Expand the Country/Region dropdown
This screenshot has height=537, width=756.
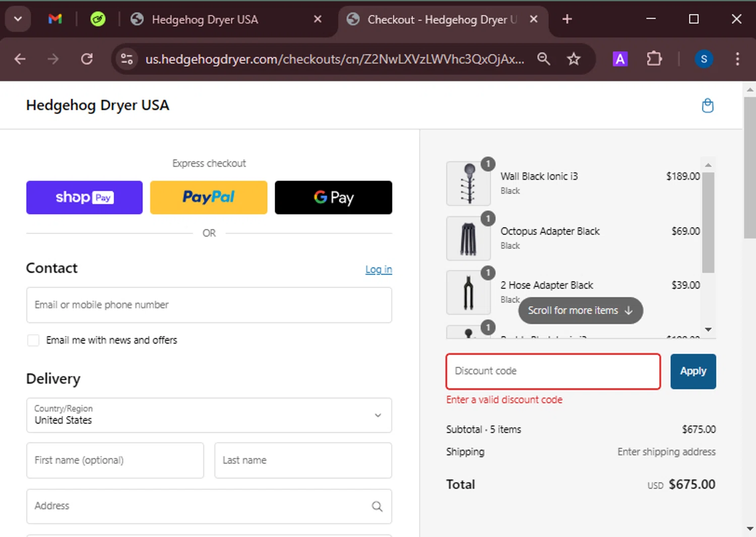209,415
